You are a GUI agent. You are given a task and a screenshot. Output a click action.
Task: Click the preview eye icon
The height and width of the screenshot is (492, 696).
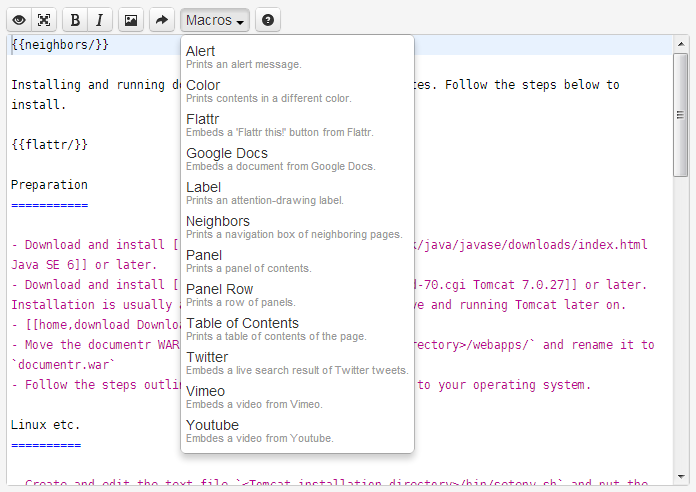click(18, 20)
